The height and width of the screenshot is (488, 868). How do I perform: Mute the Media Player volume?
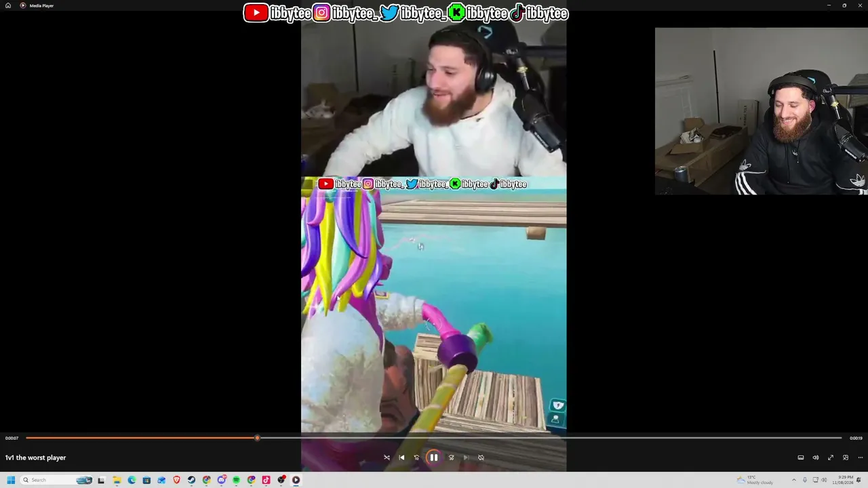816,457
